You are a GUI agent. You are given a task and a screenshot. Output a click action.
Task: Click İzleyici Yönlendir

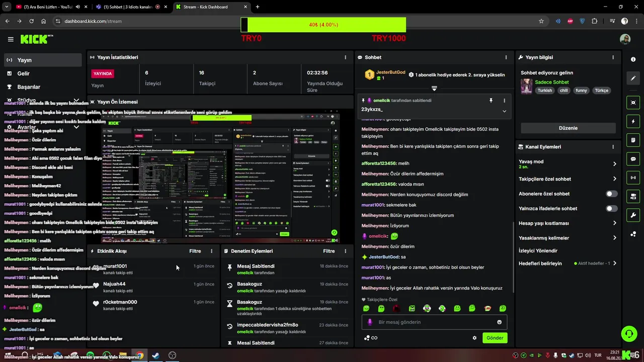[x=538, y=250]
